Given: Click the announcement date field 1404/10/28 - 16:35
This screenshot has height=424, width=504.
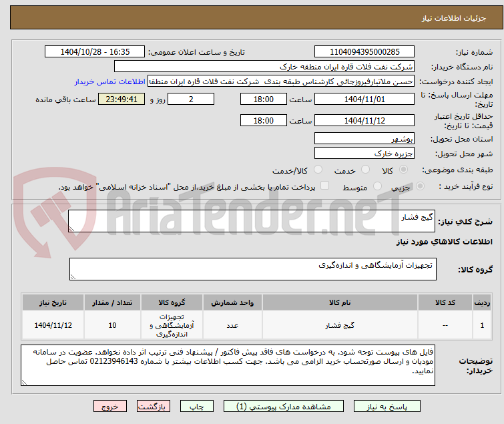Looking at the screenshot, I should coord(95,52).
